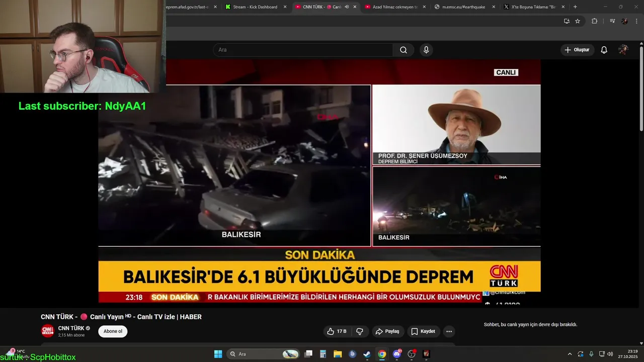The width and height of the screenshot is (644, 362).
Task: Open the Windows Start menu
Action: pos(218,354)
